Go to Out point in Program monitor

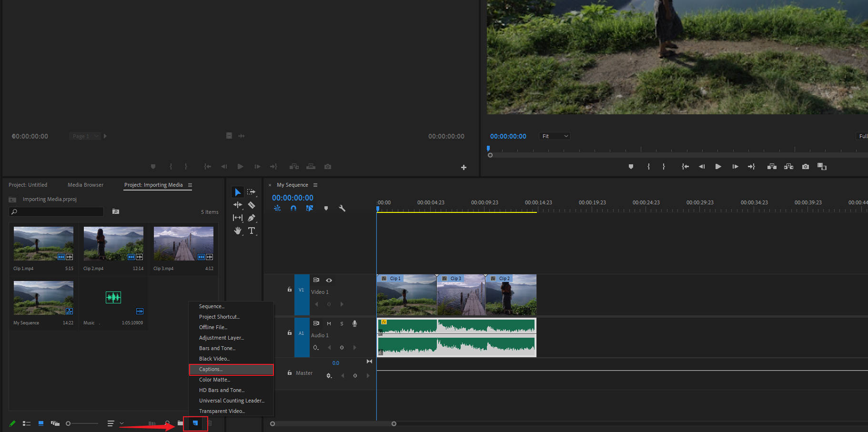(751, 167)
